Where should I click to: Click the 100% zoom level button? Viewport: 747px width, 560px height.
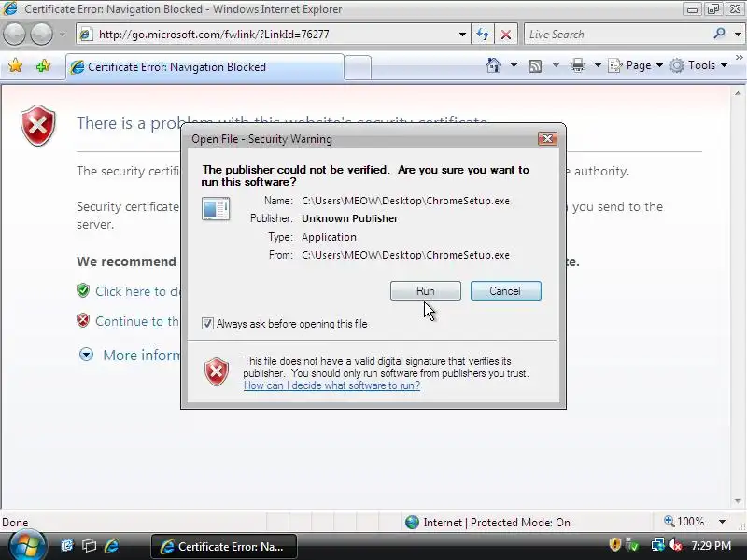pyautogui.click(x=684, y=522)
